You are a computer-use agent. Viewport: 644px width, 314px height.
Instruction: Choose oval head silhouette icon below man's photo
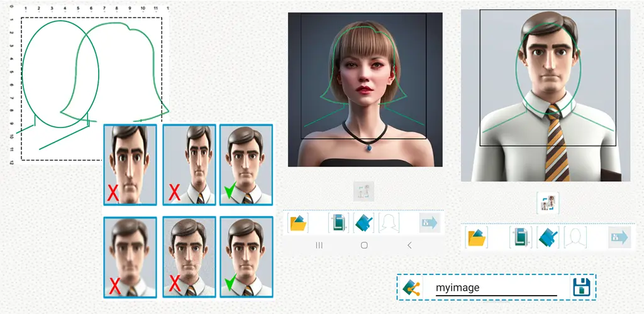click(575, 237)
